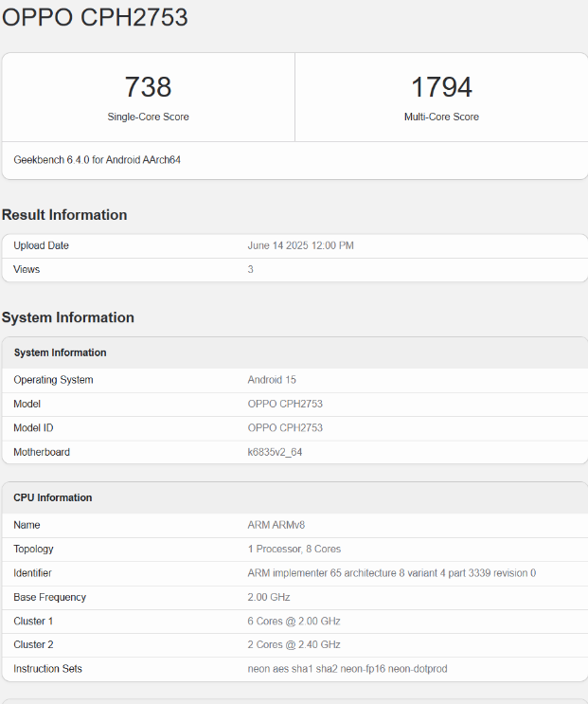The height and width of the screenshot is (704, 588).
Task: Select the ARM implementer 65 architecture identifier value
Action: (x=392, y=573)
